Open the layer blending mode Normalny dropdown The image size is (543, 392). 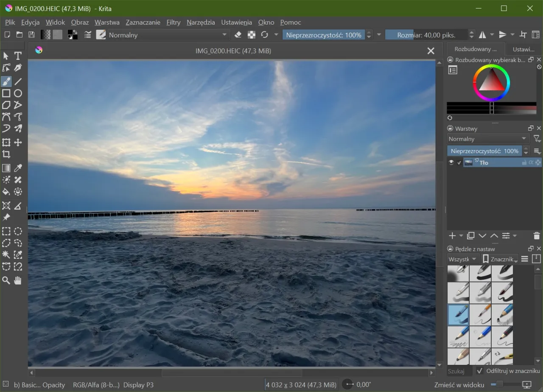click(x=487, y=138)
